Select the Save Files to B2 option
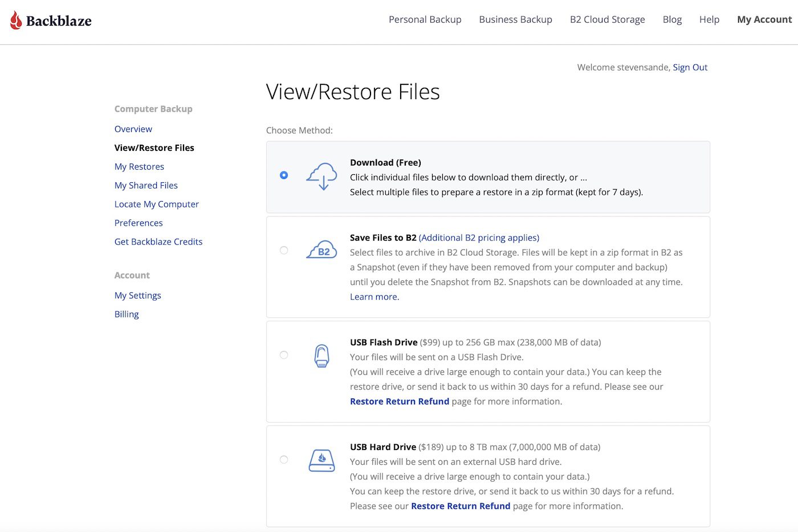The width and height of the screenshot is (798, 532). click(x=284, y=251)
